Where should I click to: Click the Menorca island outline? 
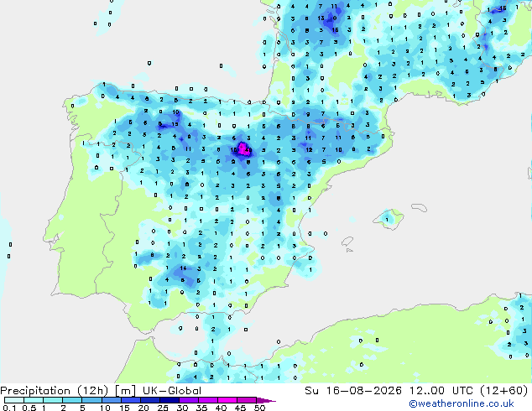pos(420,207)
